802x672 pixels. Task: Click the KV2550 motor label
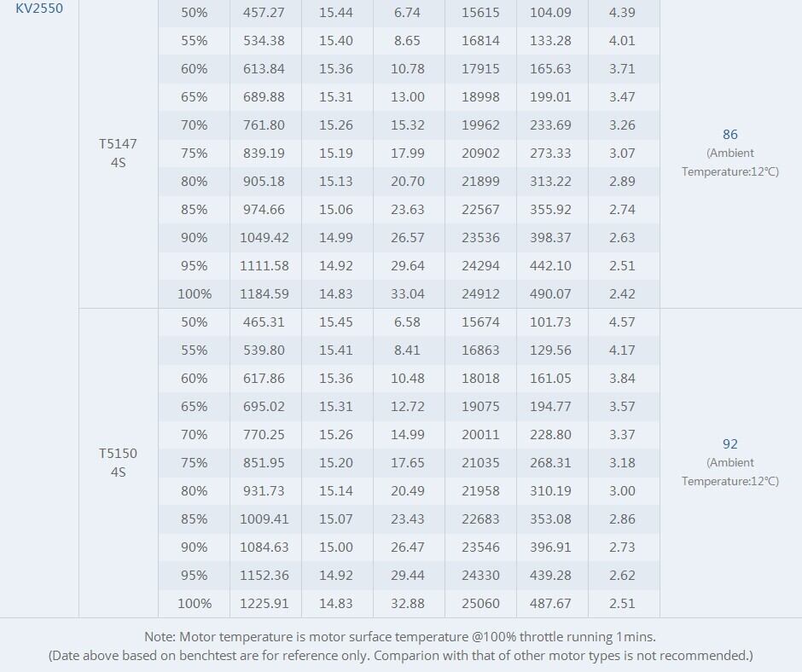(39, 9)
